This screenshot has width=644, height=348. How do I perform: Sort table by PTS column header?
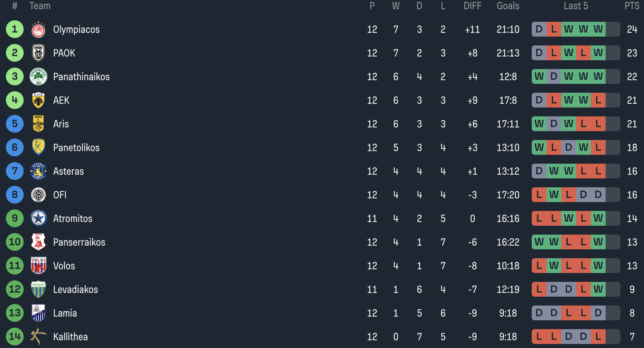tap(632, 6)
